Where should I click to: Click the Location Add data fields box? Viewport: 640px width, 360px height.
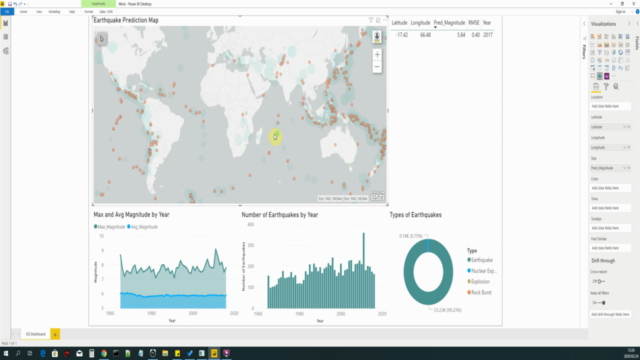(x=611, y=106)
